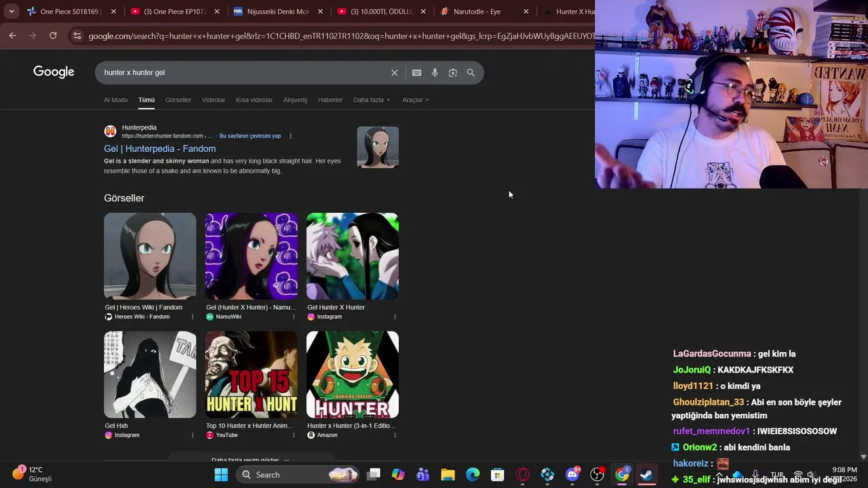Click the Windows taskbar Search box
868x488 pixels.
tap(299, 474)
